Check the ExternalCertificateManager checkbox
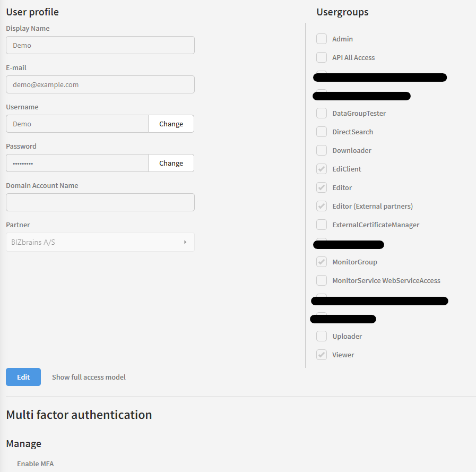Screen dimensions: 476x472 coord(322,225)
